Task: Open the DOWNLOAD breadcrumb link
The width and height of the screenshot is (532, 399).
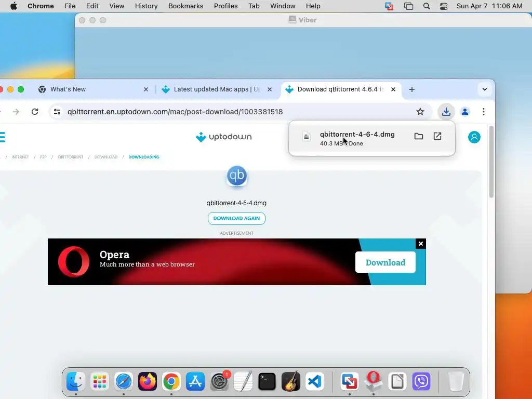Action: coord(105,157)
